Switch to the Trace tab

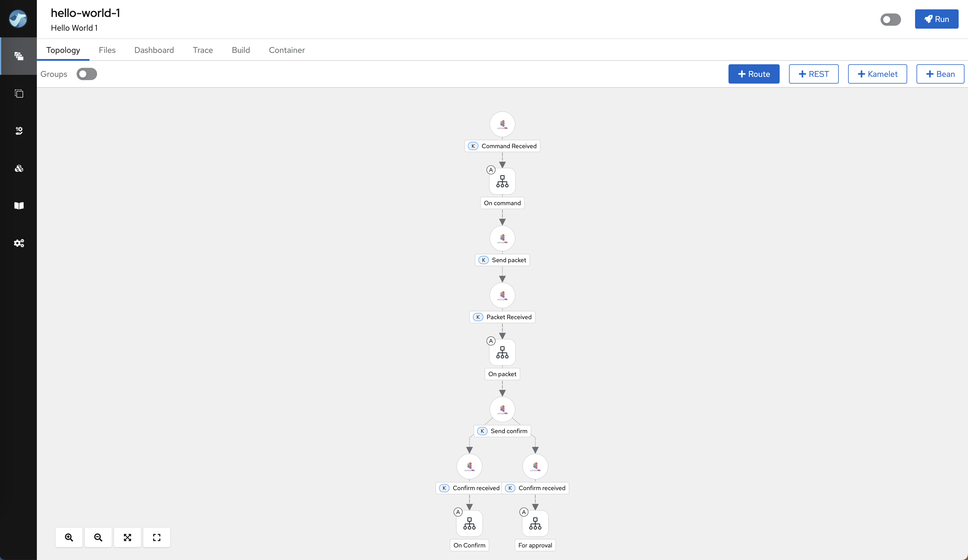203,50
